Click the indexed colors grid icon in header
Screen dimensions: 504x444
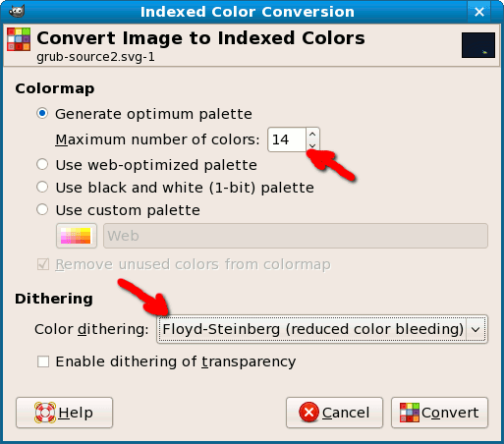19,39
